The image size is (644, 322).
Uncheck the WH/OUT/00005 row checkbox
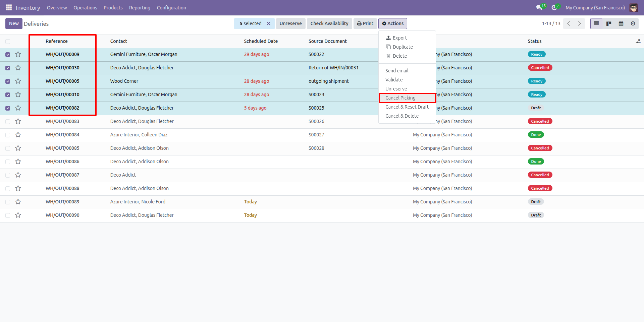click(8, 81)
